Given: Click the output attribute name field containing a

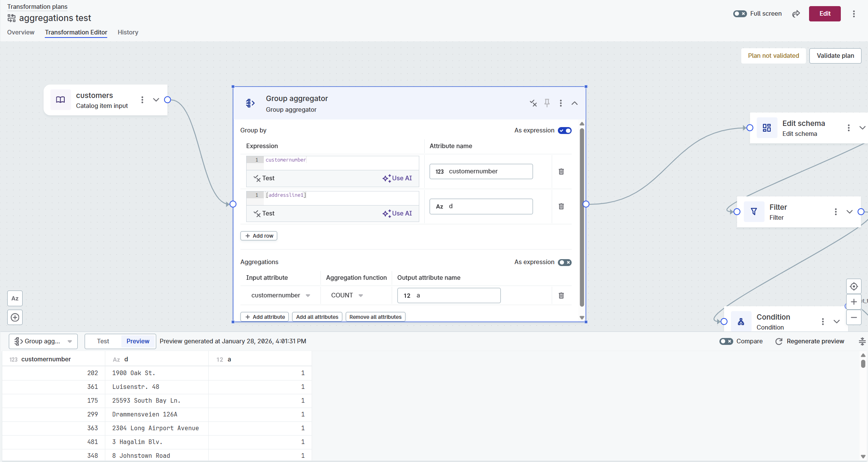Looking at the screenshot, I should 449,295.
